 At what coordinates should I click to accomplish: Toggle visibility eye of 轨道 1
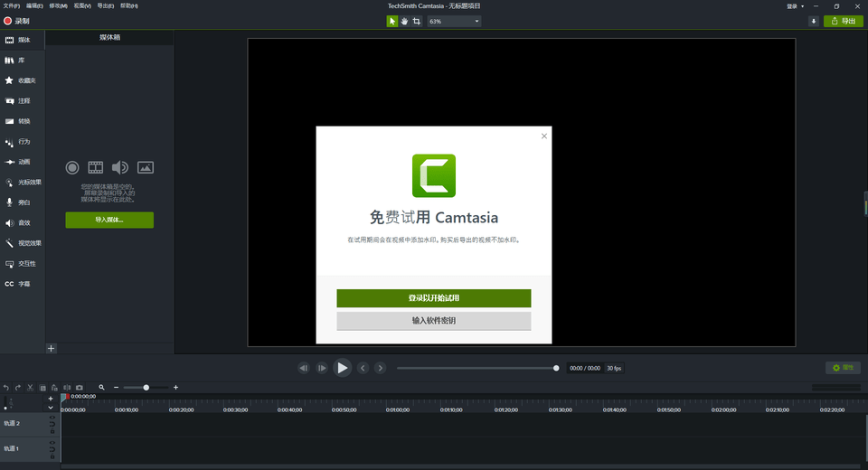52,444
